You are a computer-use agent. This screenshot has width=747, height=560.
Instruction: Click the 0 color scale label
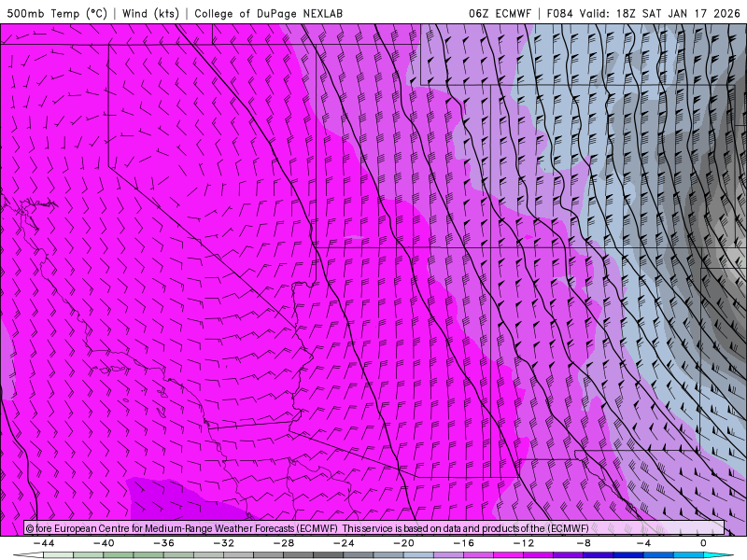[703, 543]
